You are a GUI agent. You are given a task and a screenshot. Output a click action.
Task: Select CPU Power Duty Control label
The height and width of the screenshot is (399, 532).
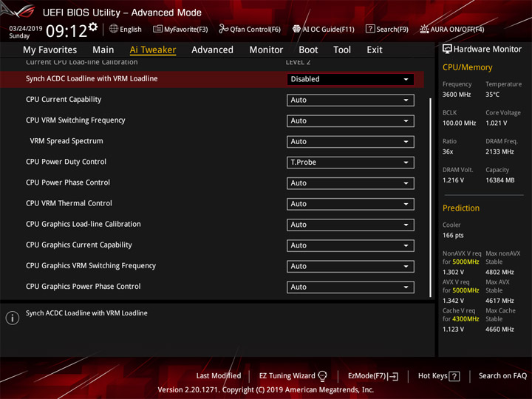pyautogui.click(x=66, y=162)
